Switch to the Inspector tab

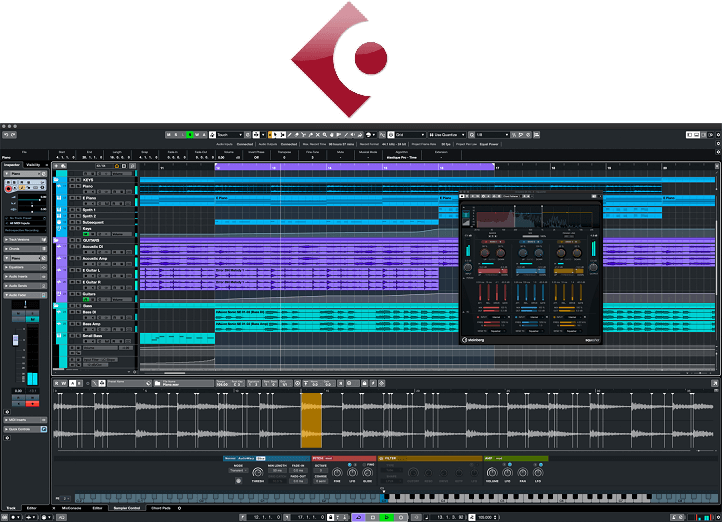12,165
